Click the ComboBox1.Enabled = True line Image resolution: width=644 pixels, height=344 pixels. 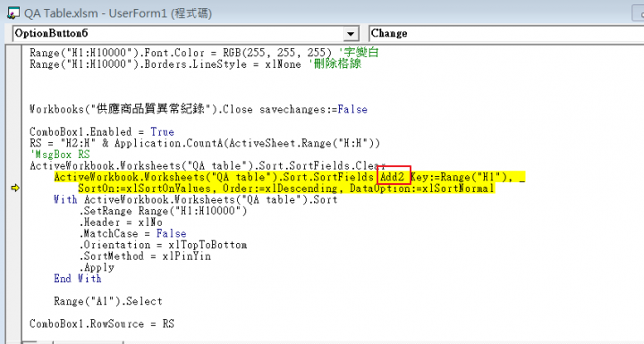(102, 131)
